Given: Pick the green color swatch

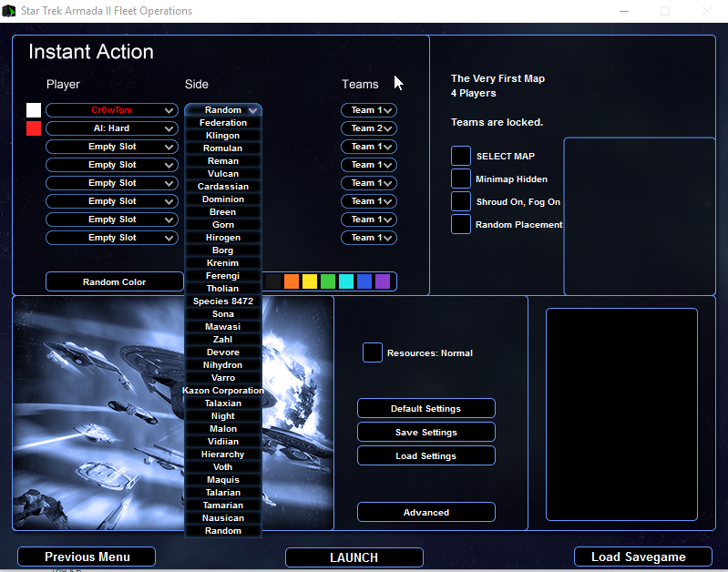Looking at the screenshot, I should tap(328, 281).
